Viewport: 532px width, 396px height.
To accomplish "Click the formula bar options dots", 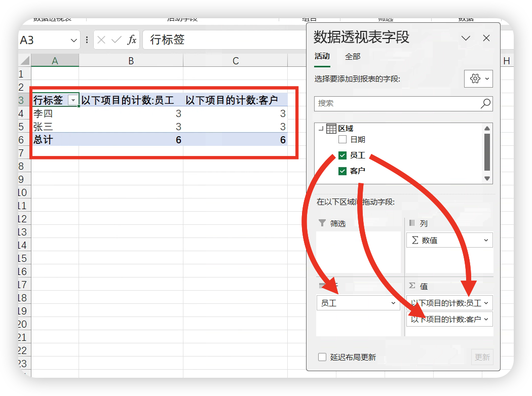I will click(87, 40).
